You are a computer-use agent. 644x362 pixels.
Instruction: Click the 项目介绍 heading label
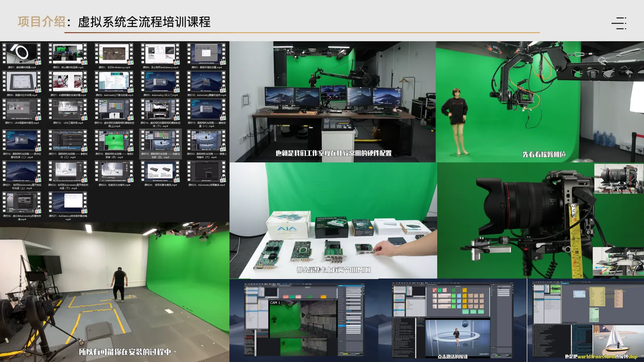(x=41, y=22)
